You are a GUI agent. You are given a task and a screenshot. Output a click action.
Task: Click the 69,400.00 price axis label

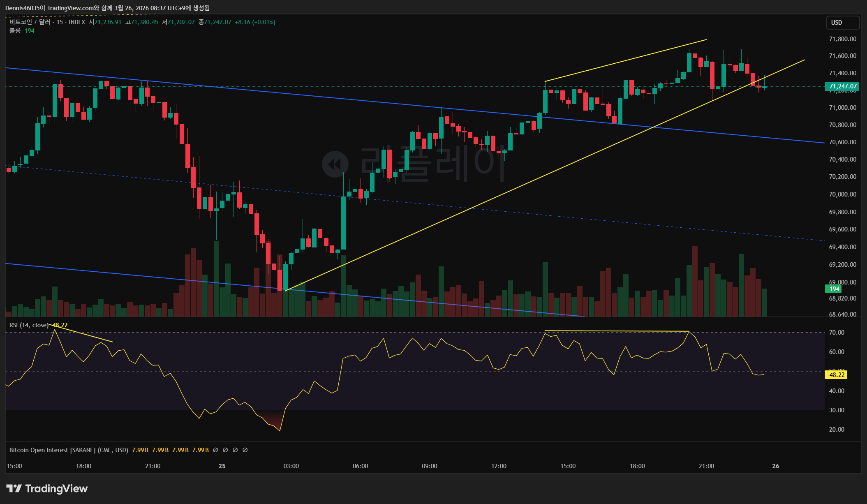(x=842, y=247)
